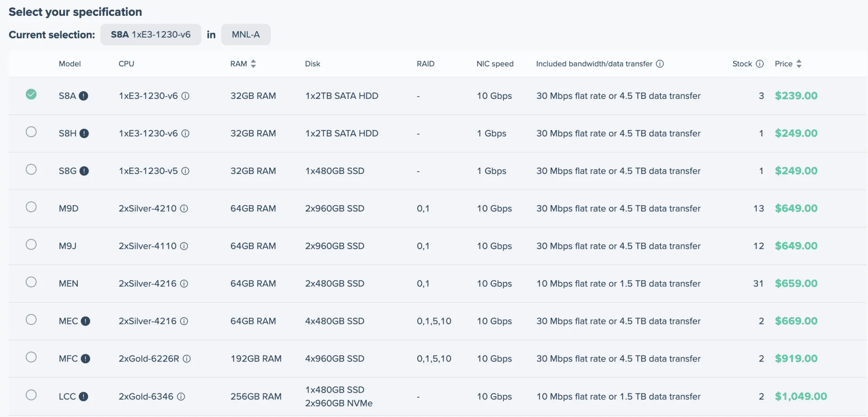
Task: Click the $669.00 price
Action: point(796,321)
